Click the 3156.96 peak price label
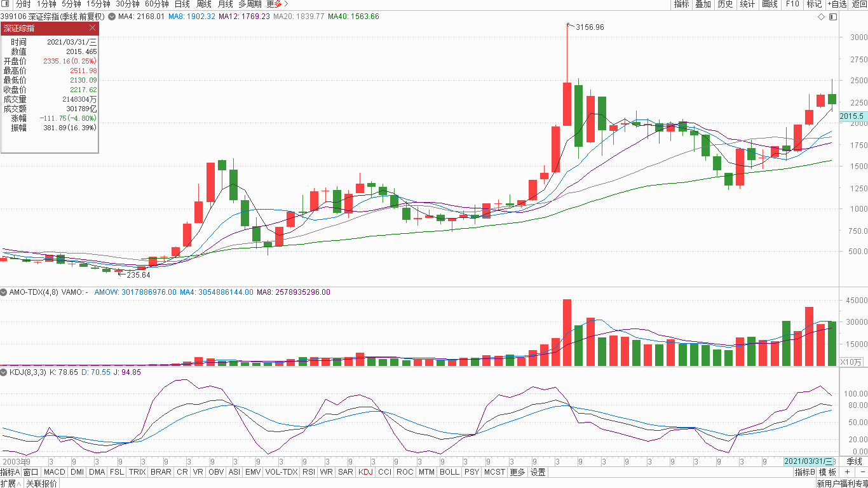 [590, 27]
